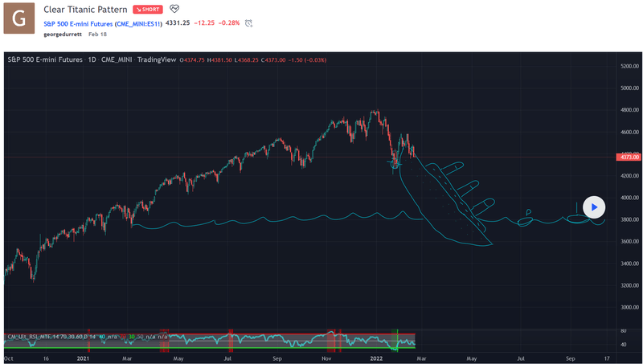Click the red 4373.00 current price label
This screenshot has height=364, width=643.
629,157
